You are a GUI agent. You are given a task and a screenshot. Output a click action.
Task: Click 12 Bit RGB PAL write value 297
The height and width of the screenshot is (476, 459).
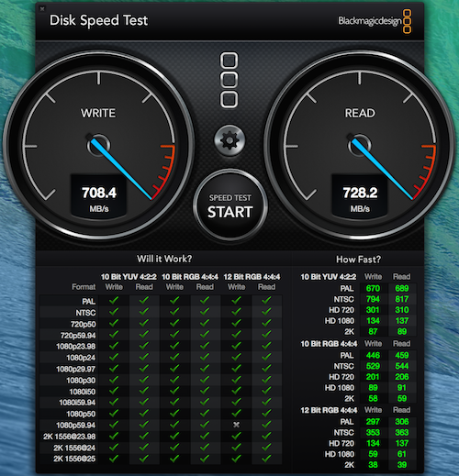[373, 422]
